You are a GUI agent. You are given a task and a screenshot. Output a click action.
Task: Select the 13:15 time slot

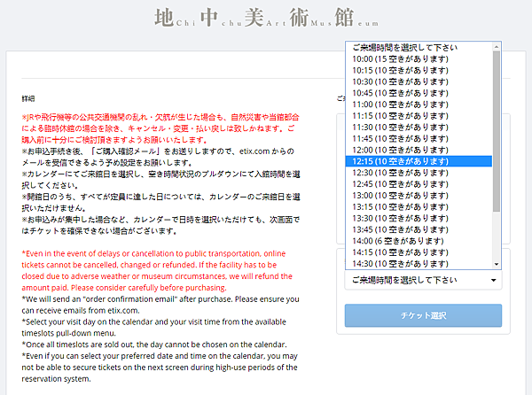419,207
